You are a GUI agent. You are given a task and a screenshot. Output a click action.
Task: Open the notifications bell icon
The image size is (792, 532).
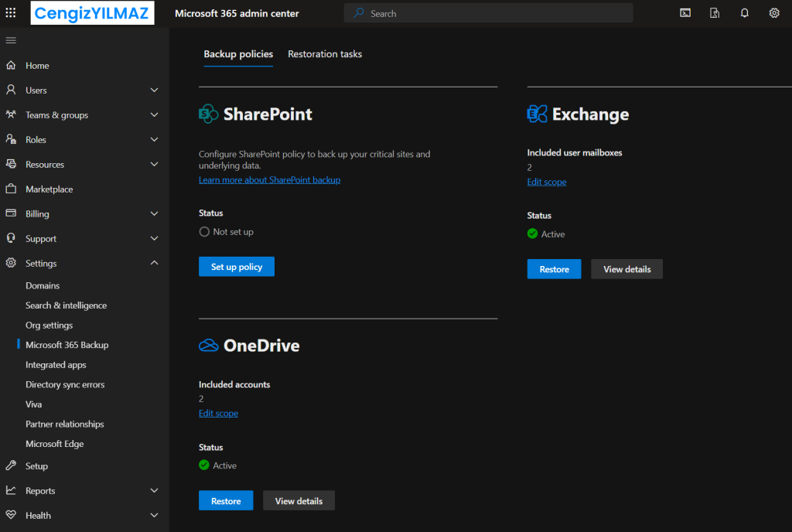tap(745, 13)
